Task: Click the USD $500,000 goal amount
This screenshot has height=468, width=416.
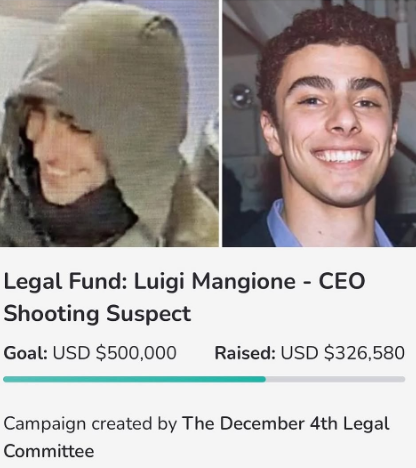Action: click(115, 353)
